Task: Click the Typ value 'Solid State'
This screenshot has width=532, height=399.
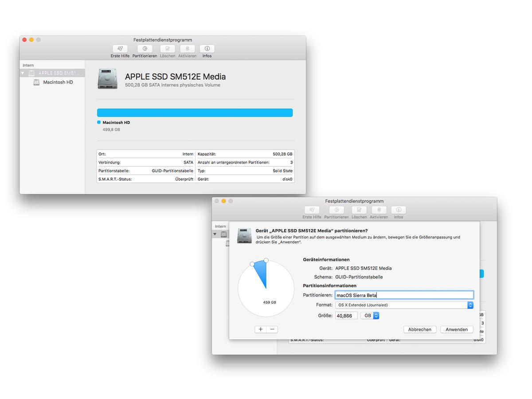Action: (x=282, y=171)
